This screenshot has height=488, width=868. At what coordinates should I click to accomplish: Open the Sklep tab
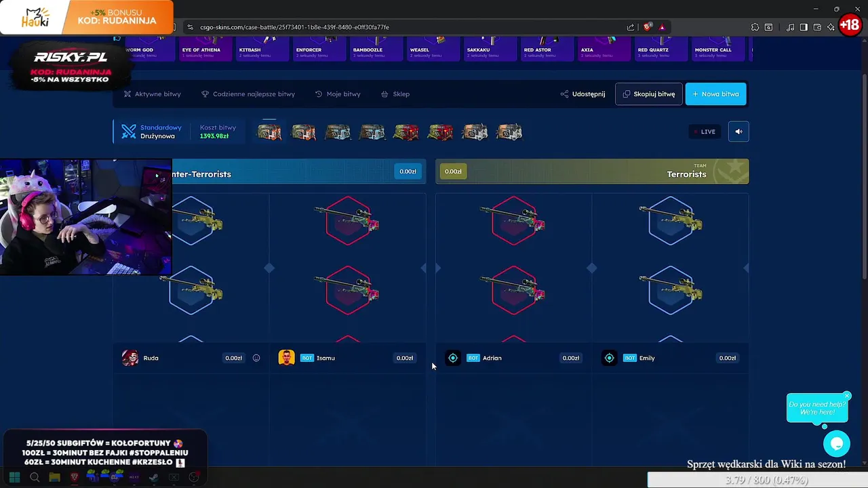coord(395,94)
